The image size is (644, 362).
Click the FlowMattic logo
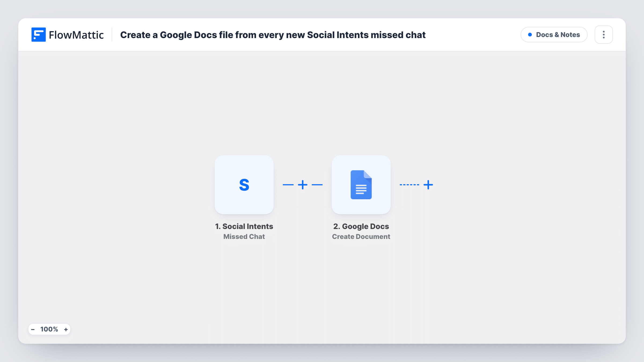click(67, 35)
